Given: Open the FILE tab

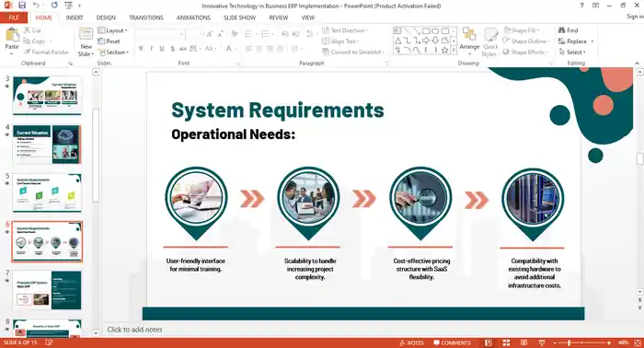Looking at the screenshot, I should (14, 17).
